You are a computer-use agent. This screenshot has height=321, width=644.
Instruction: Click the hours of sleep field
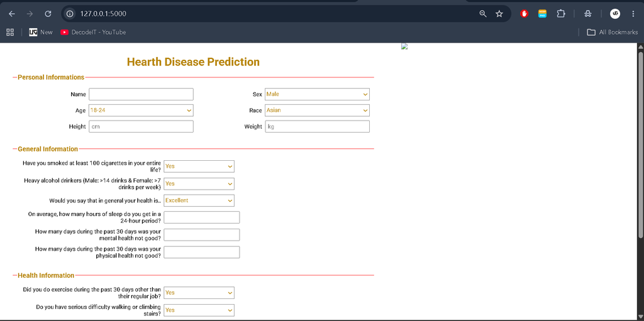click(x=202, y=217)
